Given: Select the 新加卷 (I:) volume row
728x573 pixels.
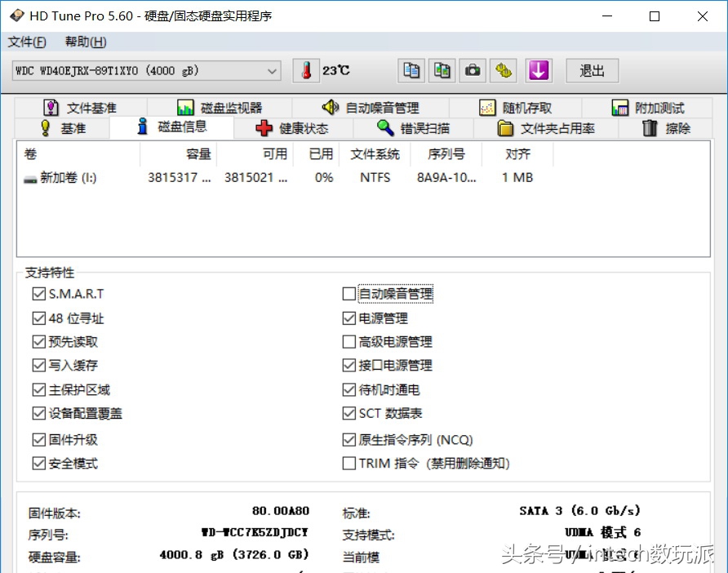Looking at the screenshot, I should (64, 177).
